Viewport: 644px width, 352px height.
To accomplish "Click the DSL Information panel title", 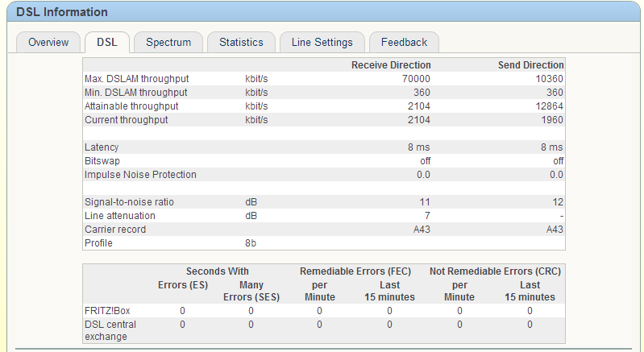I will pos(62,12).
